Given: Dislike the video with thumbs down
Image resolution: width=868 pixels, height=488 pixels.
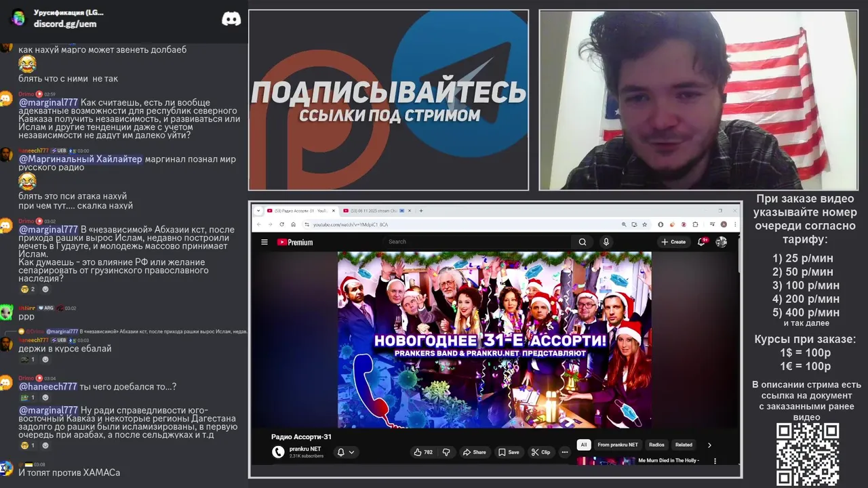Looking at the screenshot, I should pyautogui.click(x=446, y=452).
